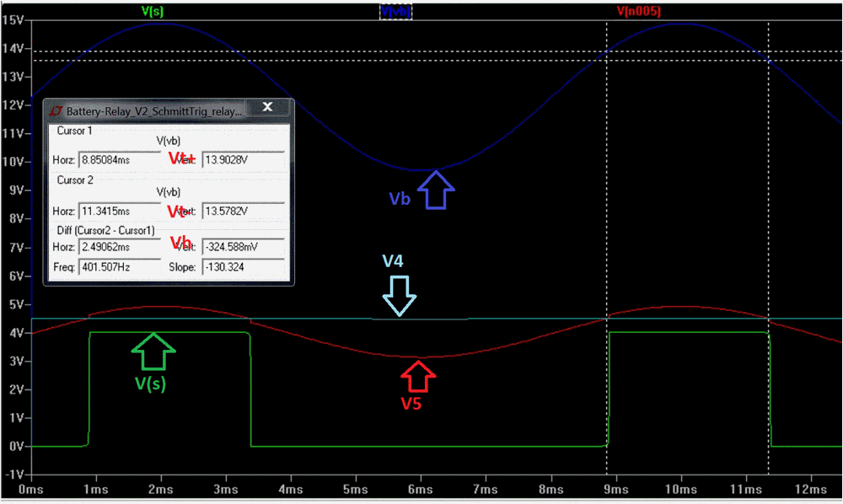
Task: Click the Freq field showing 401.507Hz
Action: click(x=118, y=266)
